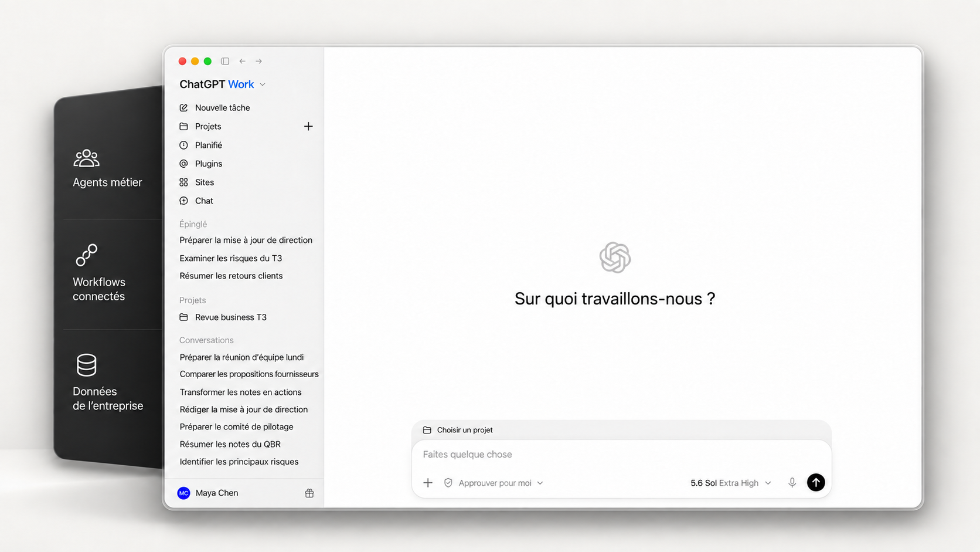Screen dimensions: 980x552
Task: Toggle the sidebar panel icon
Action: click(225, 61)
